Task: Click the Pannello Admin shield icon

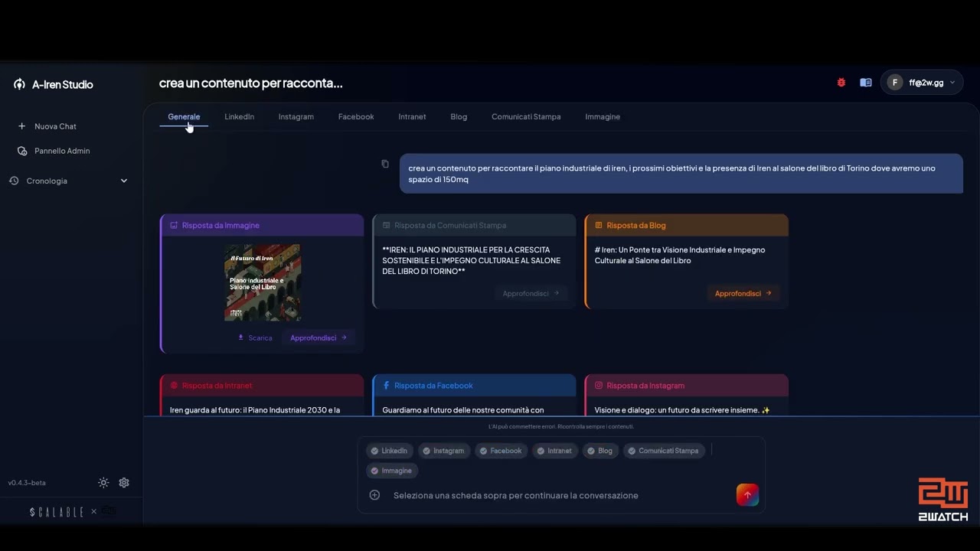Action: click(x=22, y=151)
